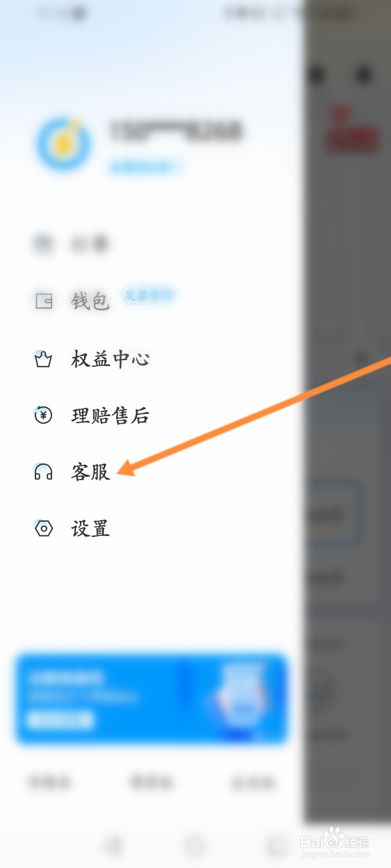Tap the Android back navigation button

coord(113,846)
